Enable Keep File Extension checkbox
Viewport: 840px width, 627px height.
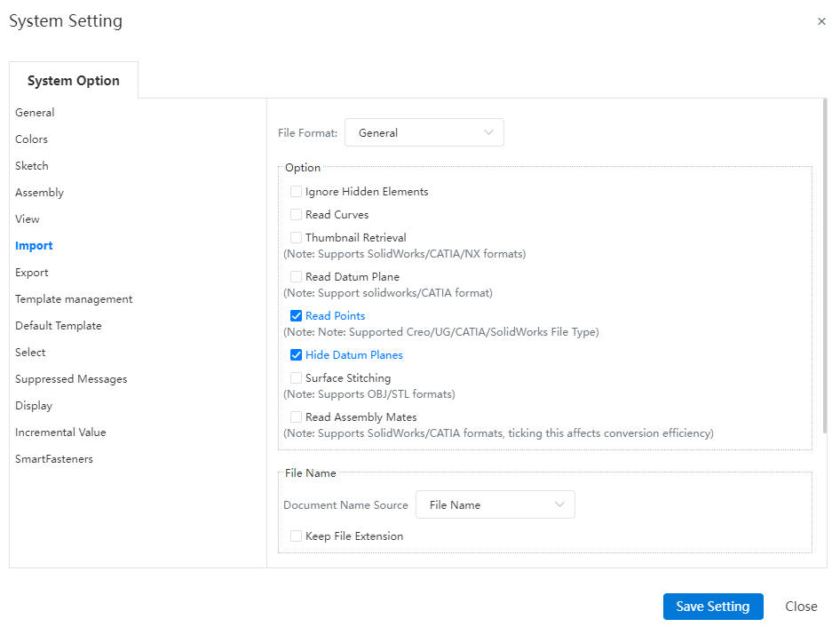[296, 536]
